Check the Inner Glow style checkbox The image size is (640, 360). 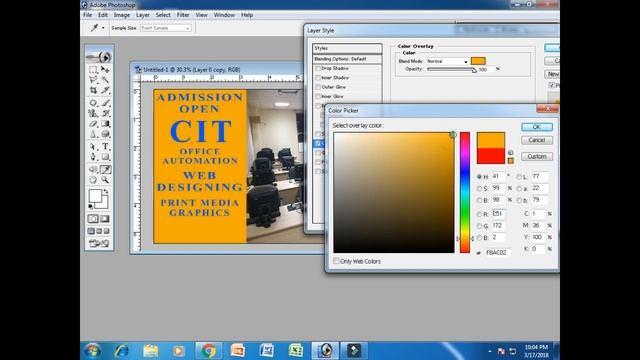tap(318, 96)
